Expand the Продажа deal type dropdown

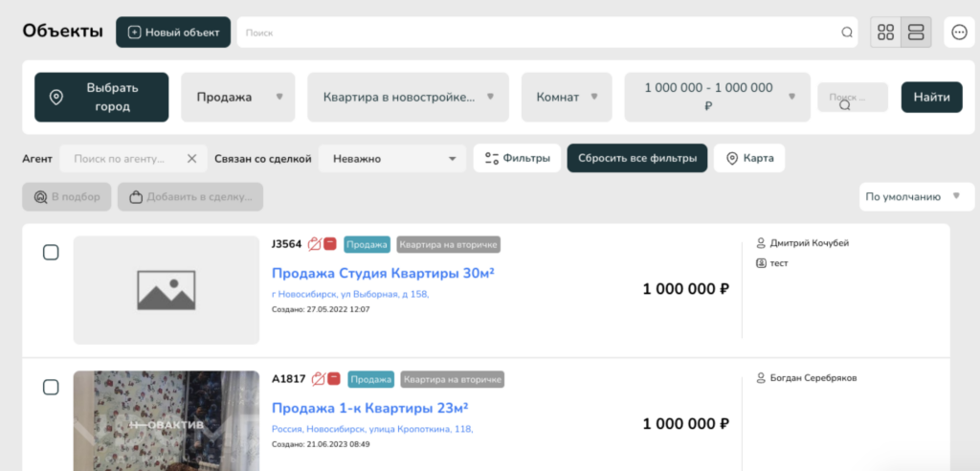pos(239,97)
